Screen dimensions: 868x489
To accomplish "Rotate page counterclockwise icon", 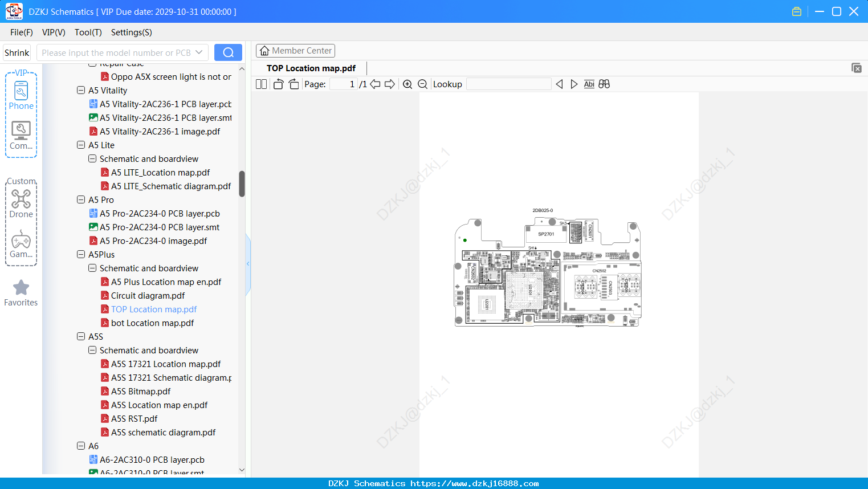I will [278, 84].
